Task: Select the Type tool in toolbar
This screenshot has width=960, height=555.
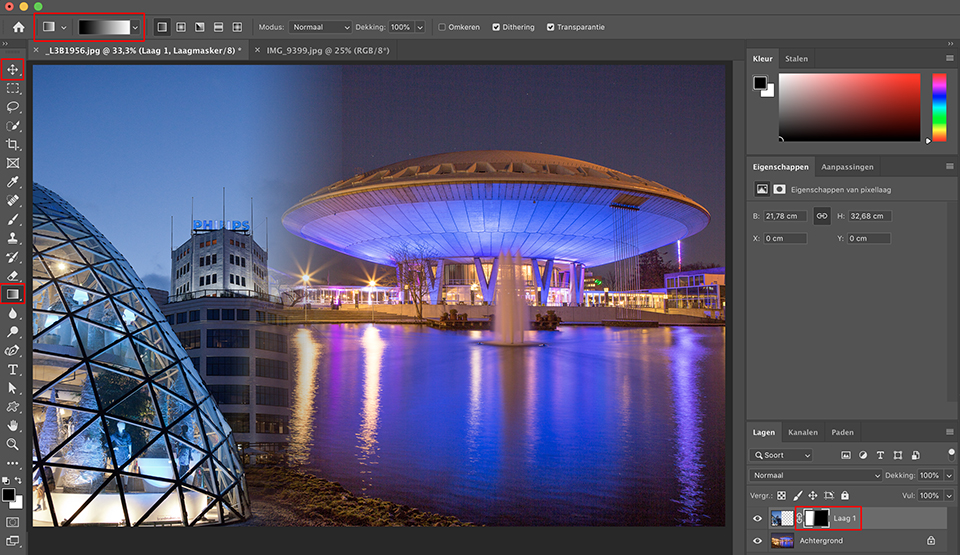Action: (x=12, y=369)
